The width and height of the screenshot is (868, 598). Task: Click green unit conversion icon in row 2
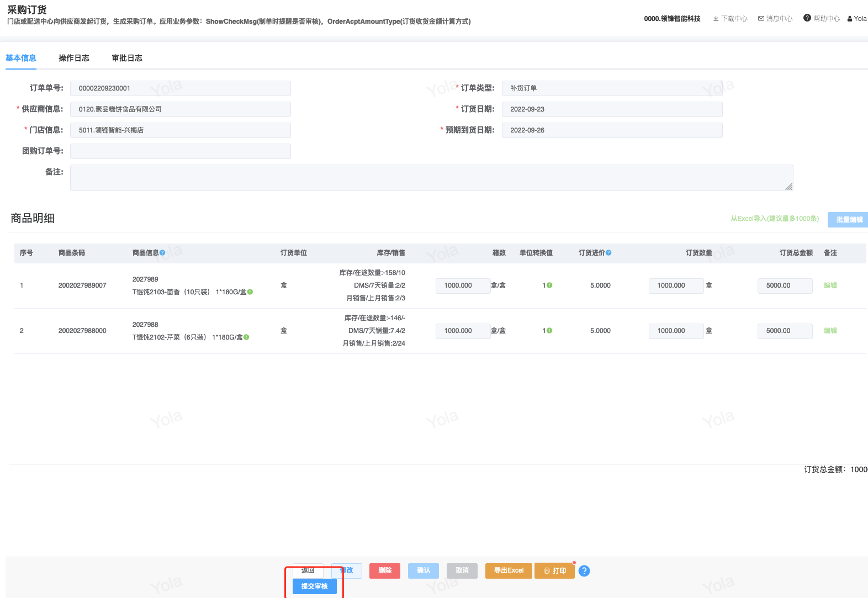pyautogui.click(x=549, y=331)
